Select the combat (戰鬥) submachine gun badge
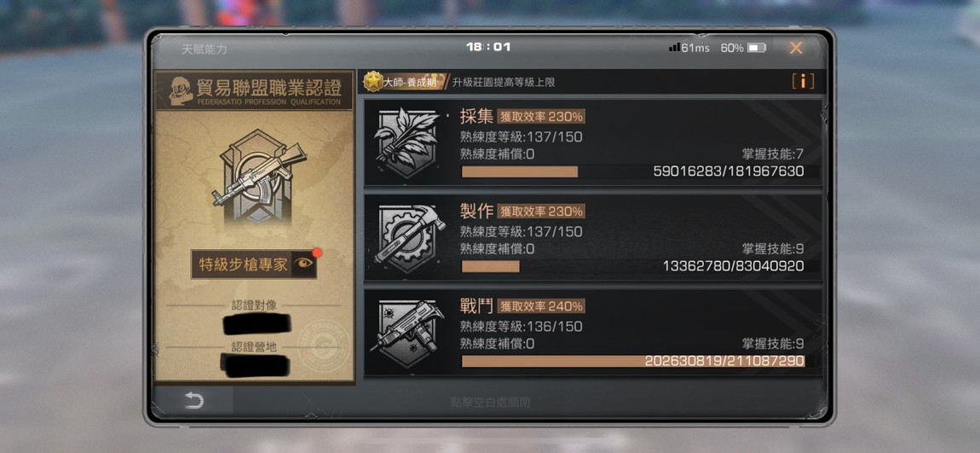 (x=408, y=332)
